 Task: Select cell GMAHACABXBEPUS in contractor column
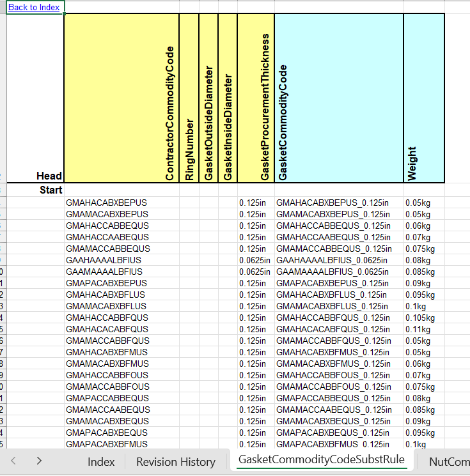tap(121, 203)
